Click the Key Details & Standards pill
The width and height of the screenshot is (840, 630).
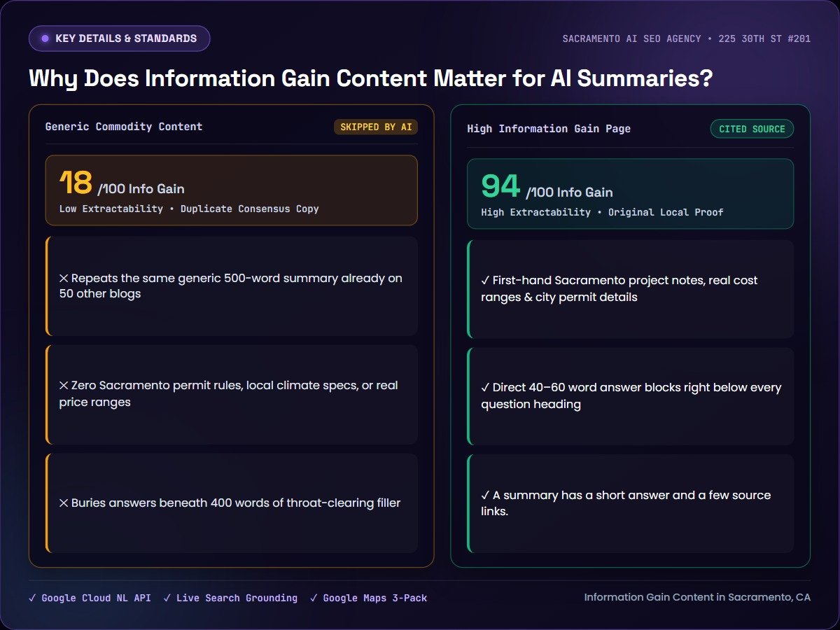119,38
